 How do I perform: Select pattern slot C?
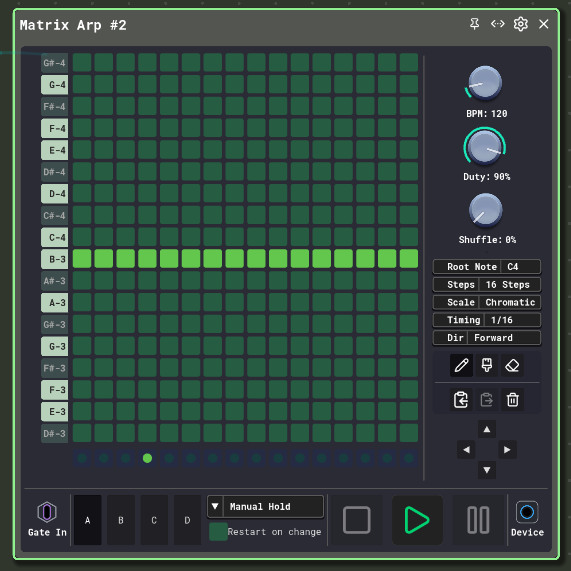[x=154, y=520]
